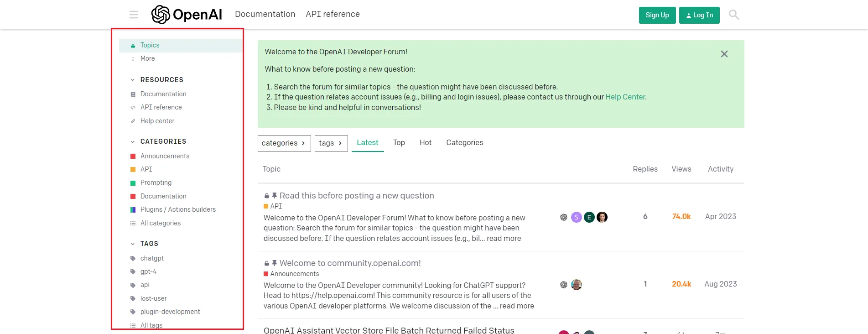
Task: Collapse the TAGS sidebar section
Action: (133, 244)
